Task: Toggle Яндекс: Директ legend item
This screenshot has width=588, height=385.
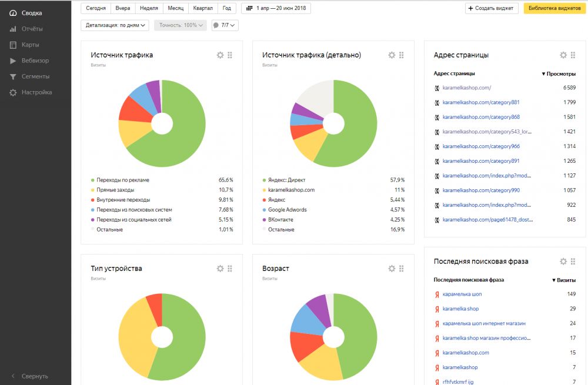Action: click(284, 180)
